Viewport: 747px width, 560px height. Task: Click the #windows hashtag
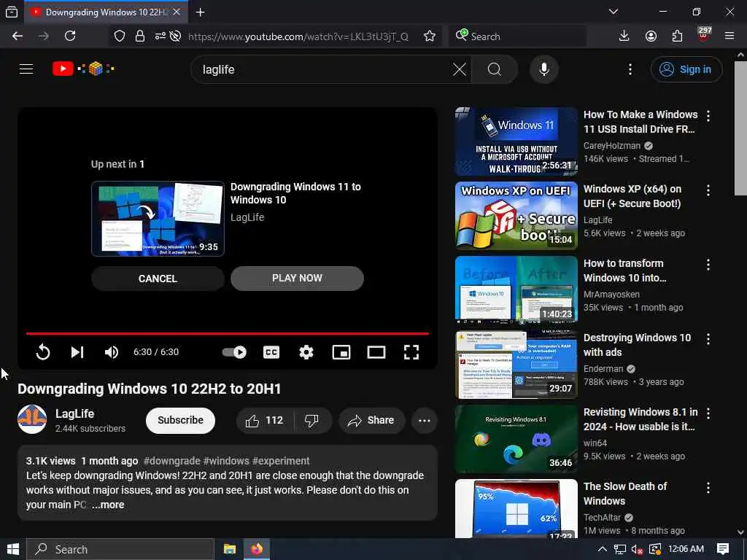[x=226, y=461]
